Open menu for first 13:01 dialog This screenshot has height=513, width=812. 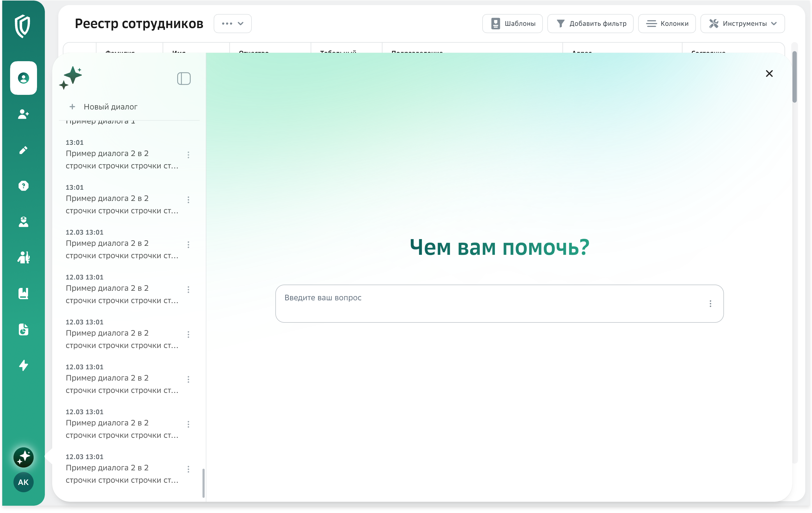188,155
